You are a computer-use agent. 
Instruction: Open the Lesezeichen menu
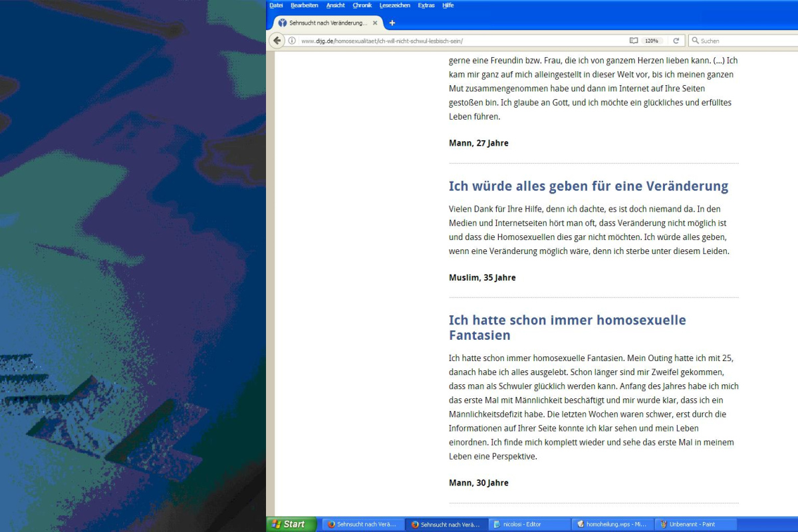point(396,5)
